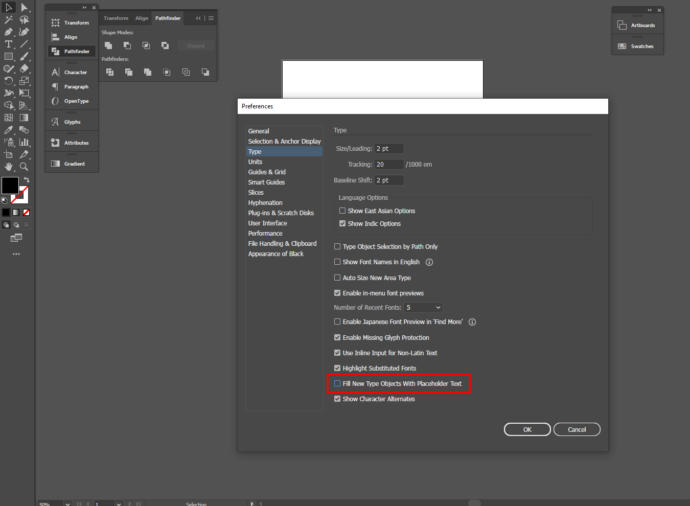Open Pathfinder panel options menu
690x506 pixels.
coord(211,18)
